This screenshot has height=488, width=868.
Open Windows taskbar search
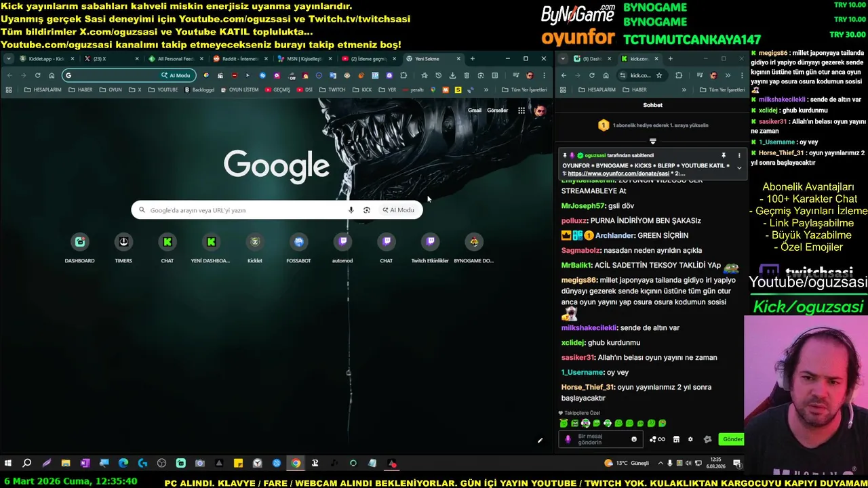[x=27, y=464]
